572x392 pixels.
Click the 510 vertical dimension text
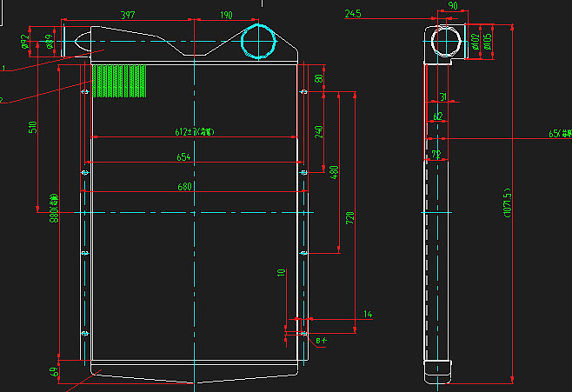tap(33, 127)
